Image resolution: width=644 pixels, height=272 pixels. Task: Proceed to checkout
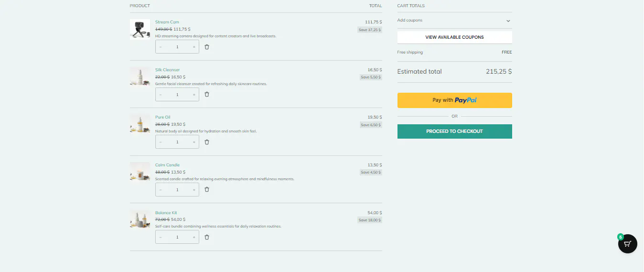point(454,131)
